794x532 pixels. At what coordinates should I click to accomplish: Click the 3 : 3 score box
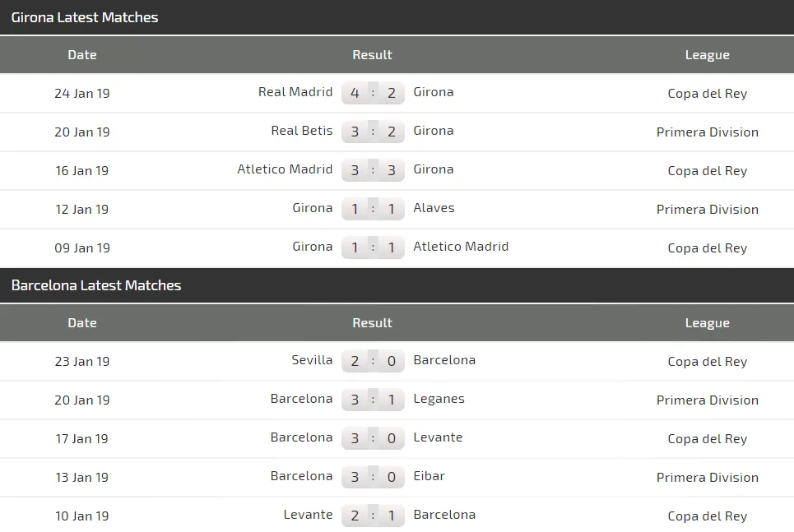[373, 170]
